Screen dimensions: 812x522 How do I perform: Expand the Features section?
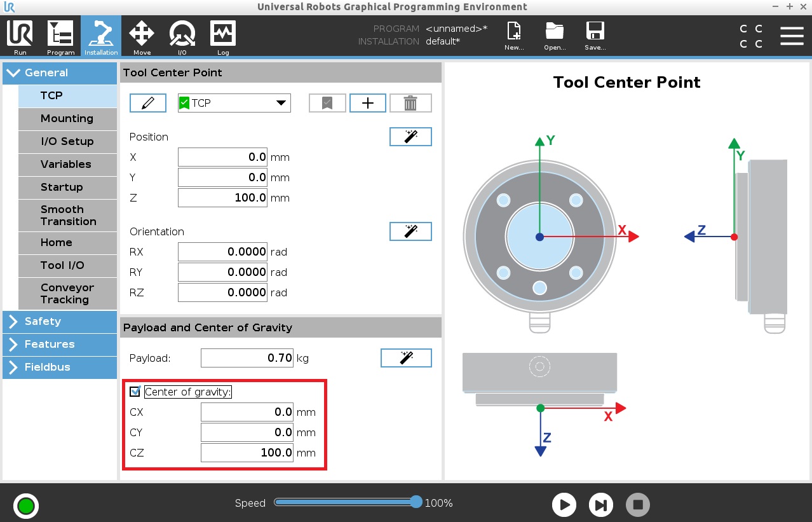click(60, 344)
